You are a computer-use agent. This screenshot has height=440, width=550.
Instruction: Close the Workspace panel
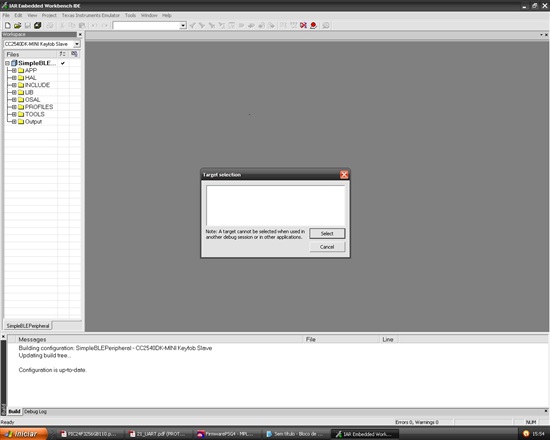[80, 34]
